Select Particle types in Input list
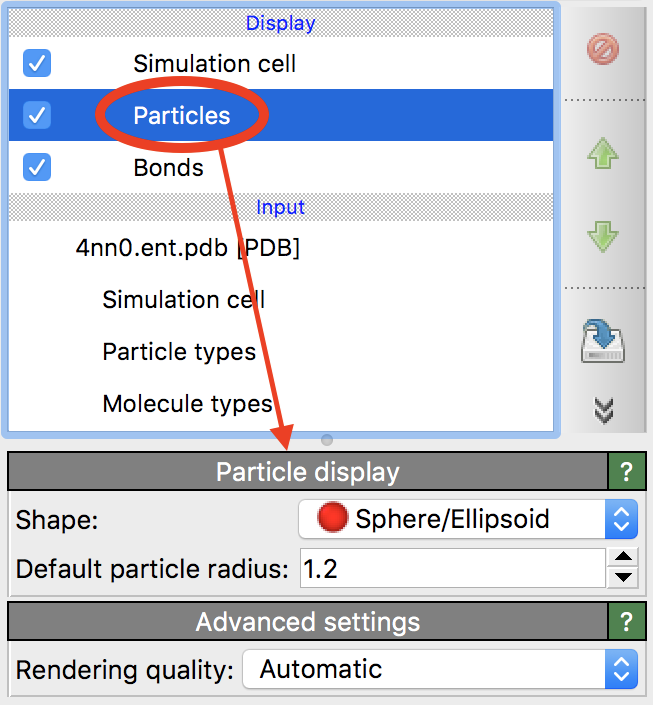 [179, 352]
